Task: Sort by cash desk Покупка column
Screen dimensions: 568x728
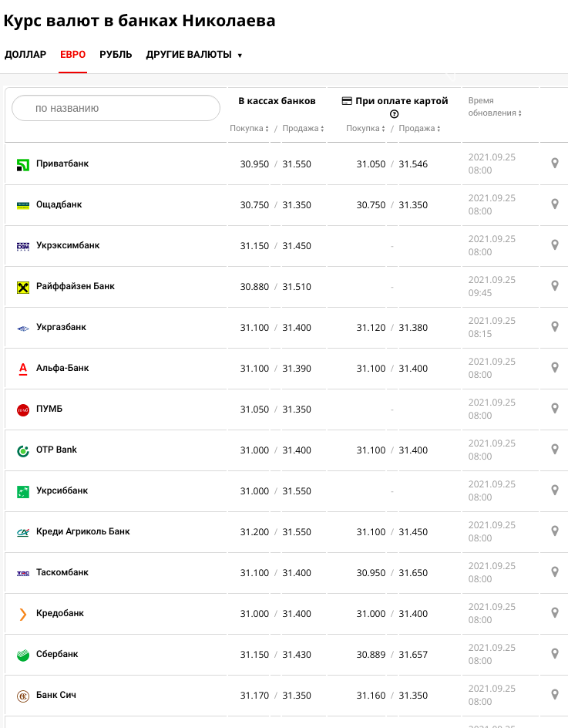Action: (x=249, y=128)
